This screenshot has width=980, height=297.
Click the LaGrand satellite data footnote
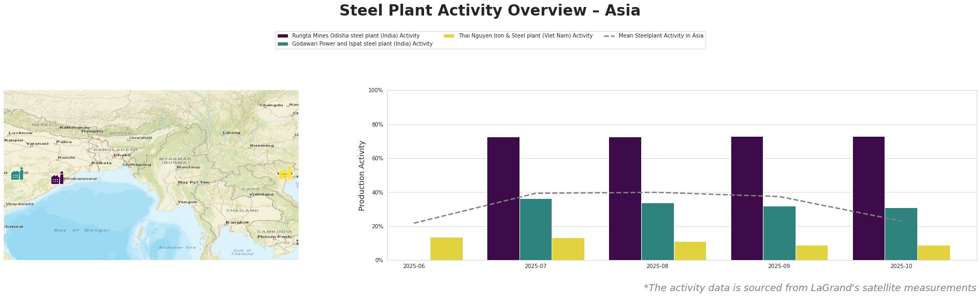pyautogui.click(x=810, y=288)
